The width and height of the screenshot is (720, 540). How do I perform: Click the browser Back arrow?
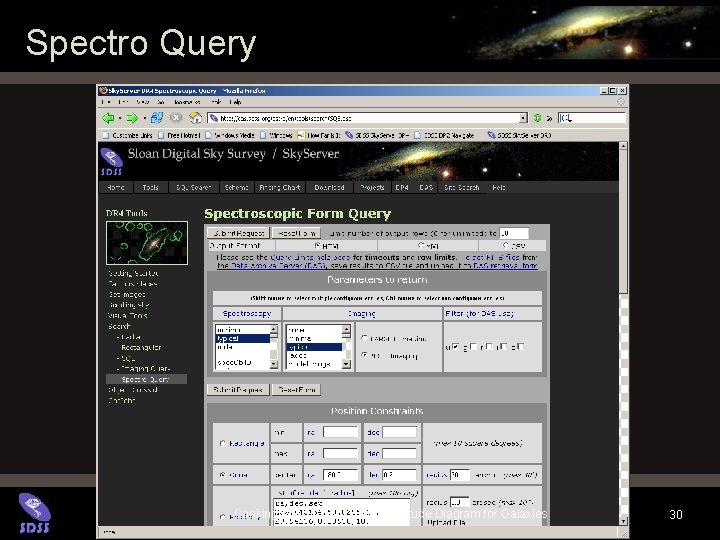pyautogui.click(x=108, y=118)
